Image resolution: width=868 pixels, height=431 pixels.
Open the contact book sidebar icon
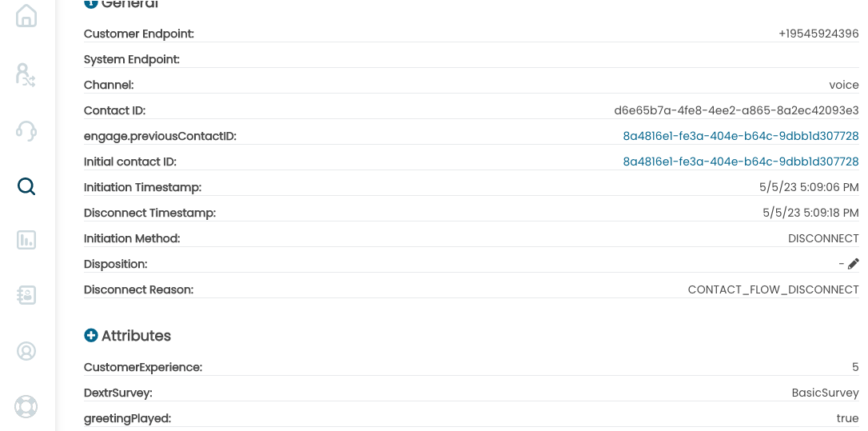tap(26, 295)
